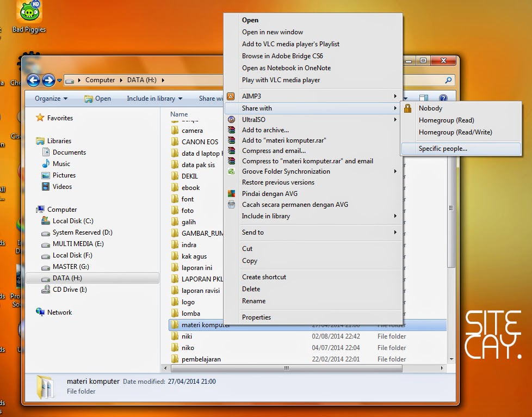Click Copy in the context menu
Screen dimensions: 532x417
[313, 261]
